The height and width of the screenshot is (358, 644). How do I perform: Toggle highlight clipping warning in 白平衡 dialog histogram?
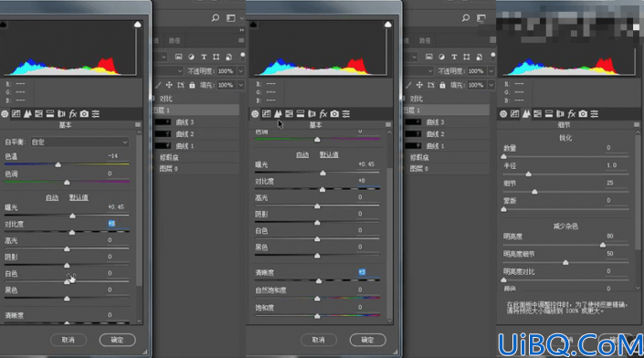click(138, 25)
